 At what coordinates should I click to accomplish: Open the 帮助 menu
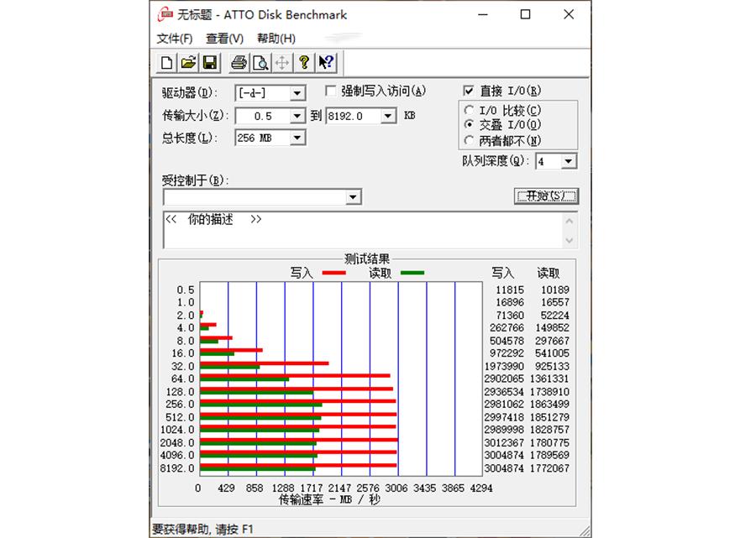[x=277, y=38]
